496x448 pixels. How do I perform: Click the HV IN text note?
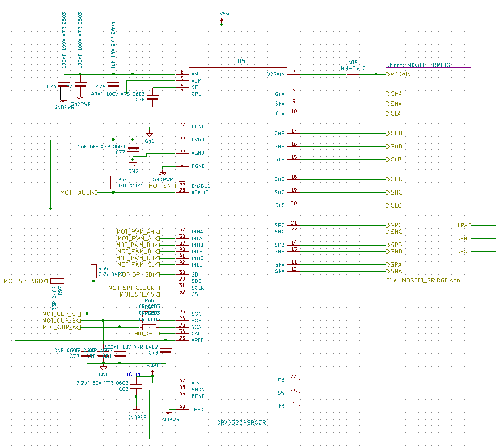coord(133,374)
